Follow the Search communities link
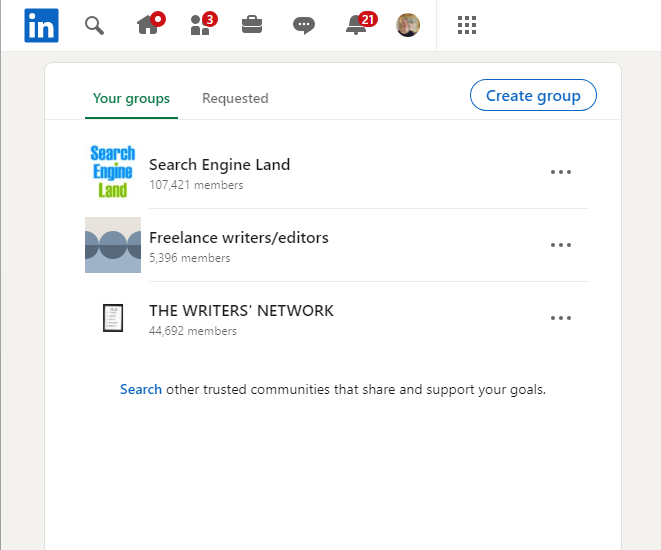The width and height of the screenshot is (661, 550). pyautogui.click(x=141, y=389)
